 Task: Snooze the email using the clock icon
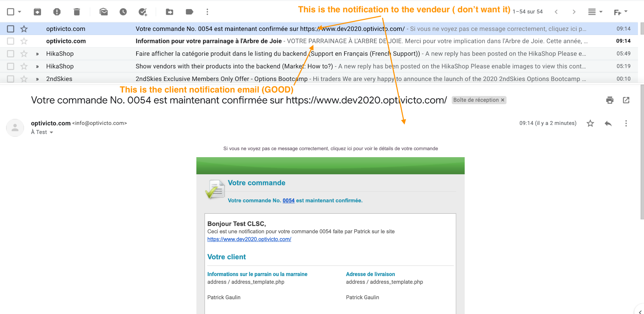tap(123, 12)
